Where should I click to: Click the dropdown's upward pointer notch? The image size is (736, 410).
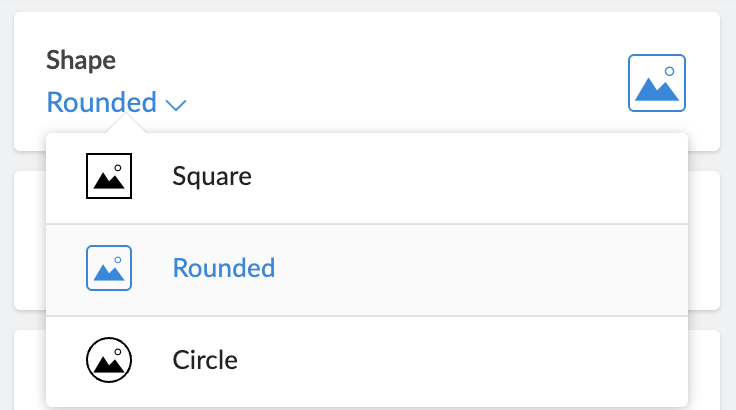[x=127, y=125]
